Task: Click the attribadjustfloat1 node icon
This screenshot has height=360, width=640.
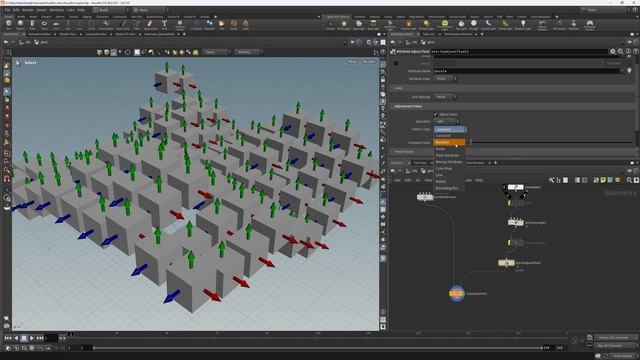Action: 506,262
